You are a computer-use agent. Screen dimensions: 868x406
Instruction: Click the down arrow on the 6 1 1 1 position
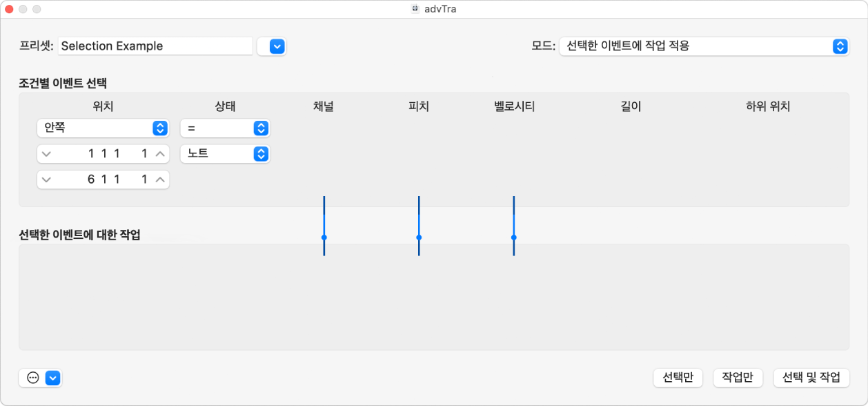[x=46, y=179]
